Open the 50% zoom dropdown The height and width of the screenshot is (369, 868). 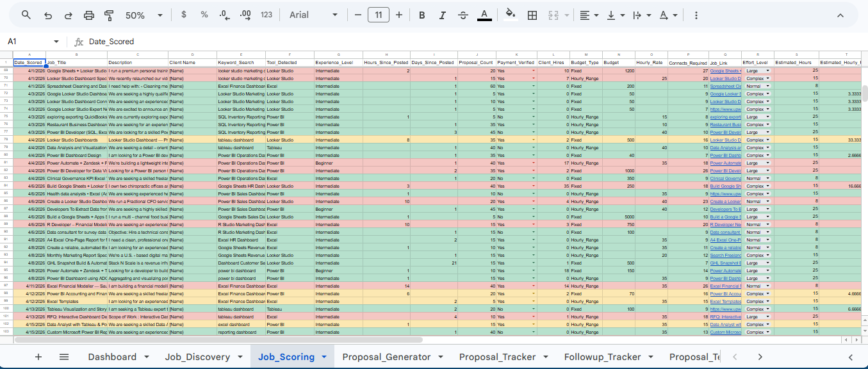tap(143, 15)
